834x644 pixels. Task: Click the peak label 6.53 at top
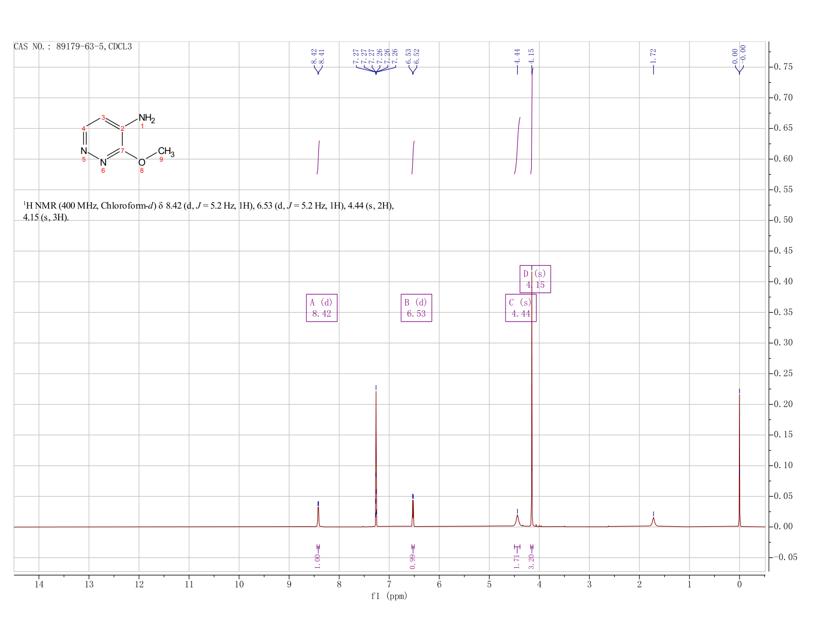coord(408,56)
